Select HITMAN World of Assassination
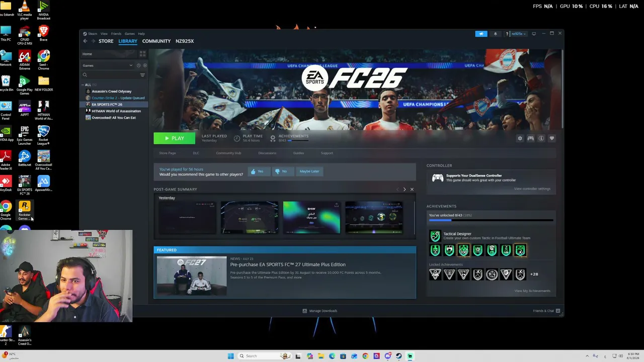Screen dimensions: 644x362 (x=116, y=111)
